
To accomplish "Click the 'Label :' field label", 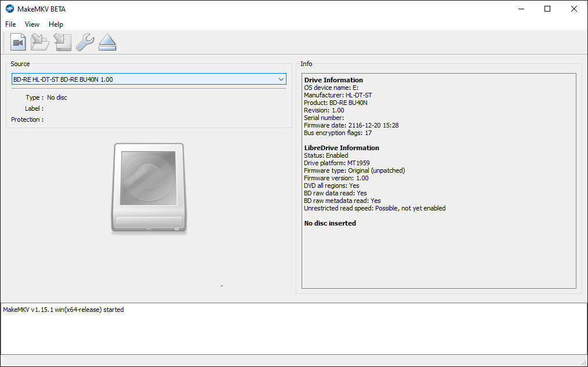I will [x=34, y=108].
